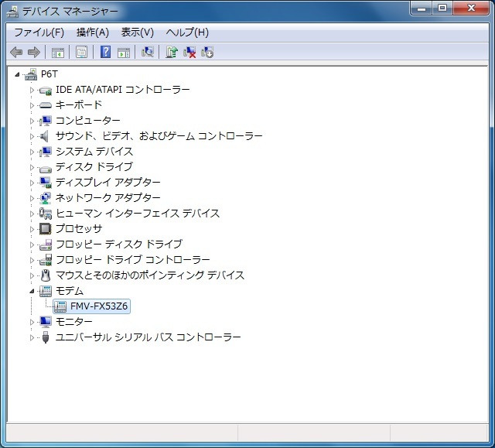Open Properties from the toolbar sheet icon
Image resolution: width=495 pixels, height=448 pixels.
pos(82,52)
